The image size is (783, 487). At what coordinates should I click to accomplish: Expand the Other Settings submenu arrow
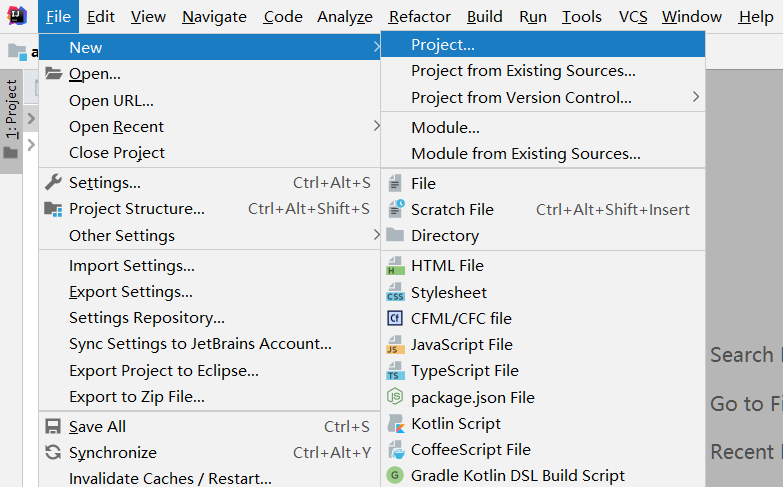click(377, 235)
